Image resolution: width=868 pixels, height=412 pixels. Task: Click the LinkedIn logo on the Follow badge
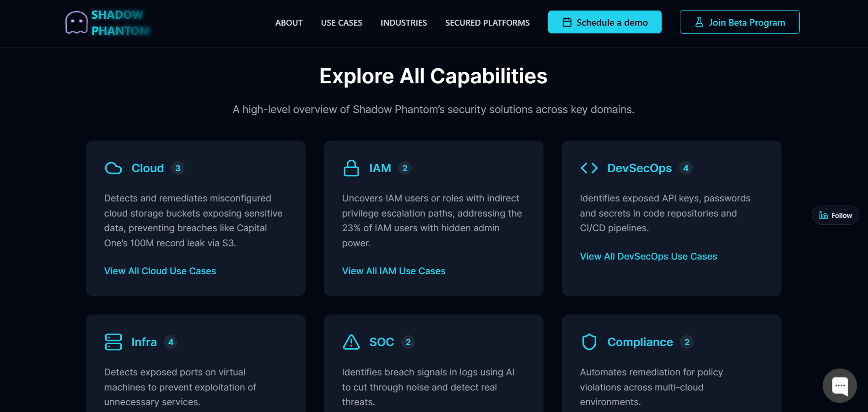point(823,215)
